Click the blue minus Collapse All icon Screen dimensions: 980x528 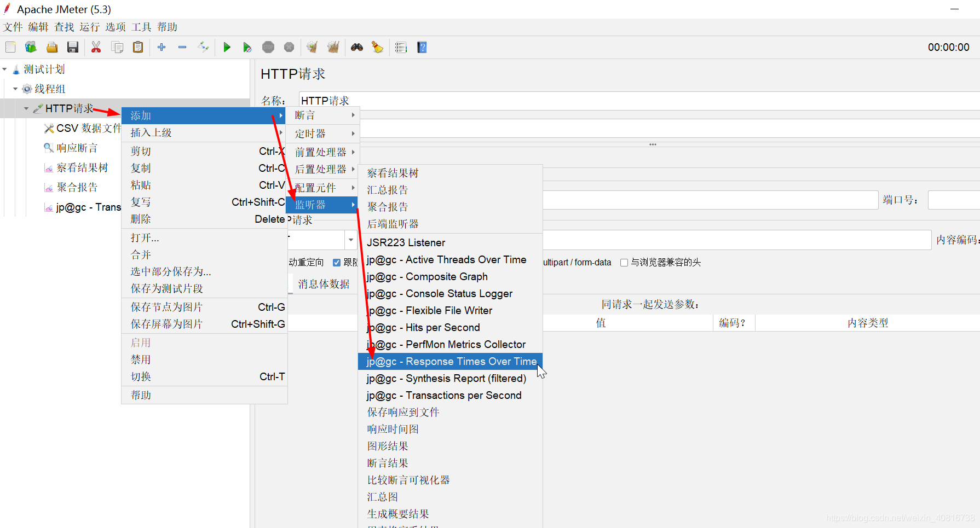[182, 48]
